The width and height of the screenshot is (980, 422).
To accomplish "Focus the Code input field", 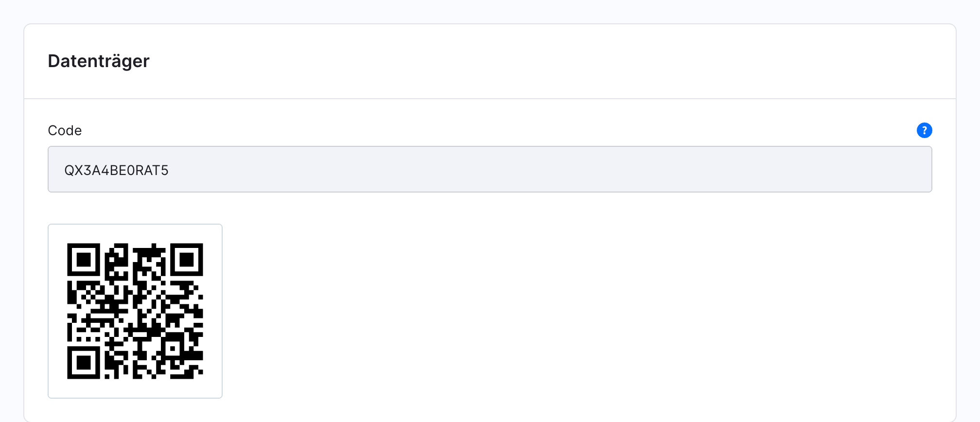I will point(490,169).
